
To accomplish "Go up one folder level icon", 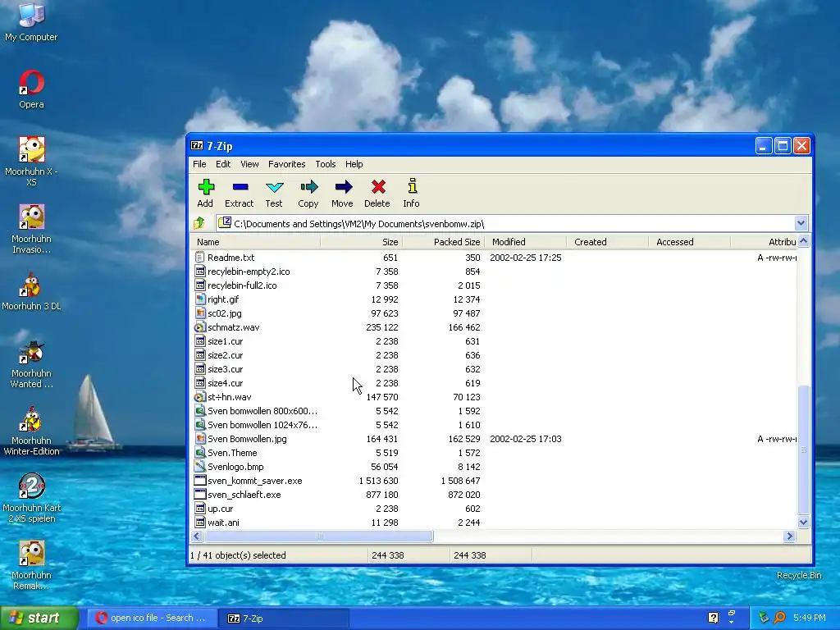I will [199, 223].
